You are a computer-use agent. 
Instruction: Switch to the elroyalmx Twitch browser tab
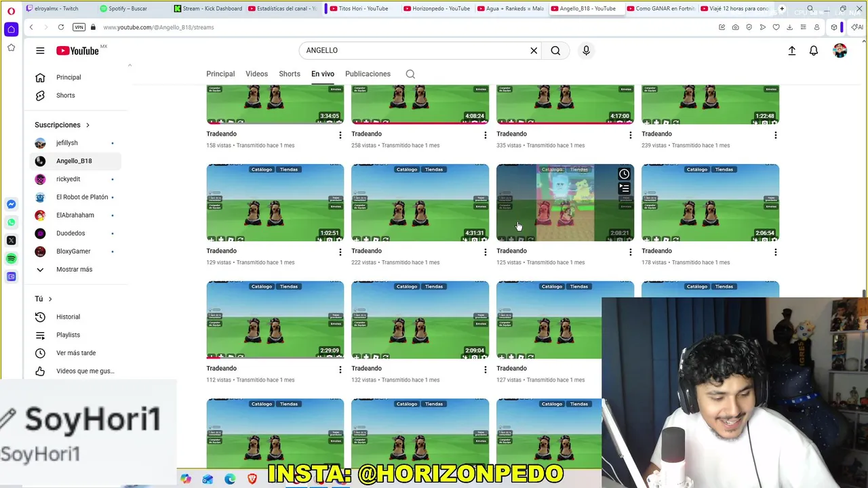[56, 9]
